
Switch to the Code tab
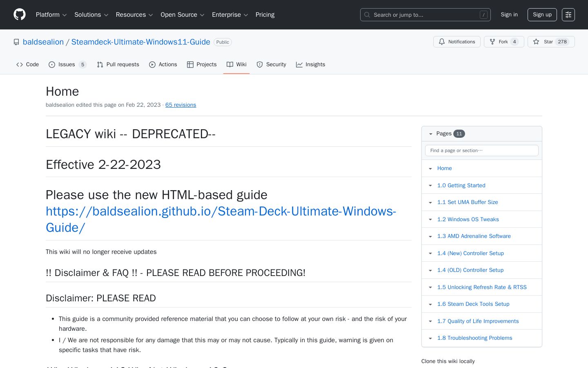(28, 65)
